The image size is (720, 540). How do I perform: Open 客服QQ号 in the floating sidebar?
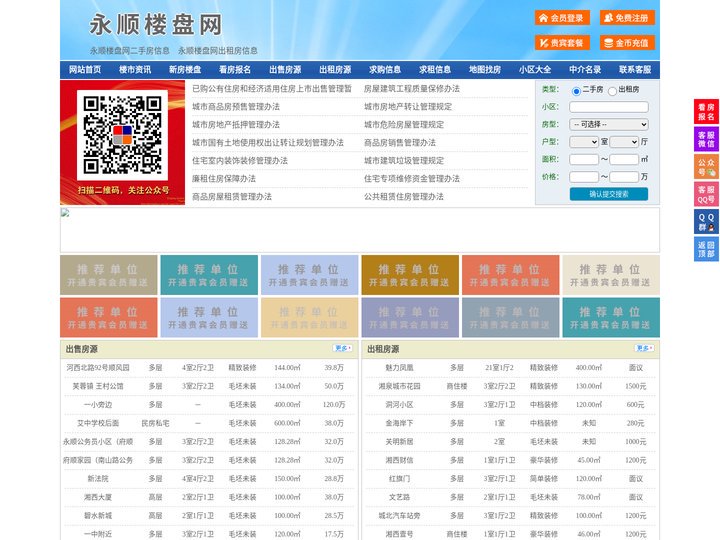pyautogui.click(x=706, y=194)
